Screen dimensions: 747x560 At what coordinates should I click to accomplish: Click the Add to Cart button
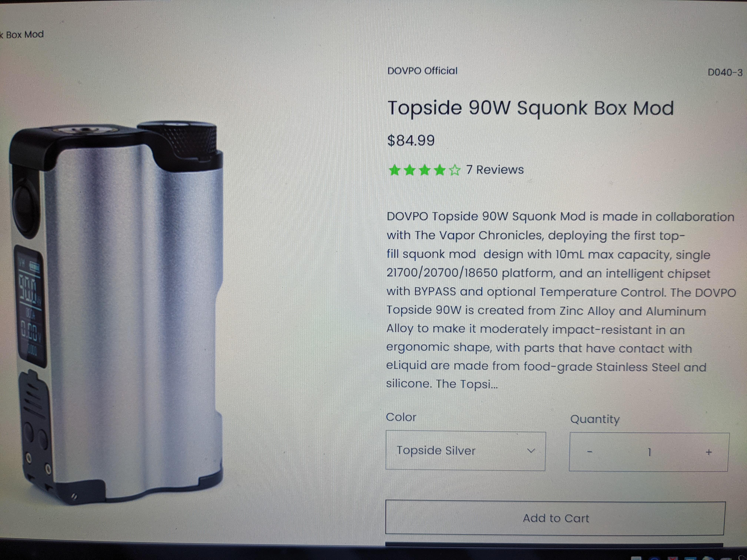coord(555,518)
